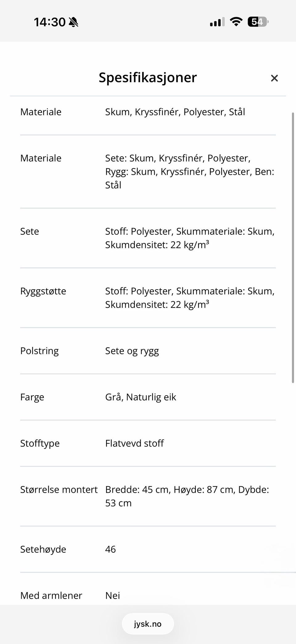This screenshot has width=296, height=644.
Task: Click the Sete Skumdensitet 22 kg/m³ text
Action: (x=157, y=245)
